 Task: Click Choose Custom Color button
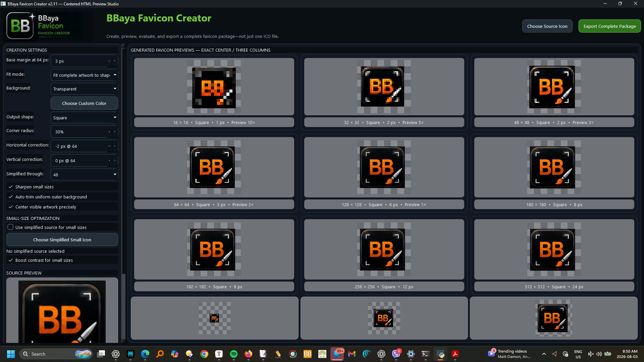(84, 103)
